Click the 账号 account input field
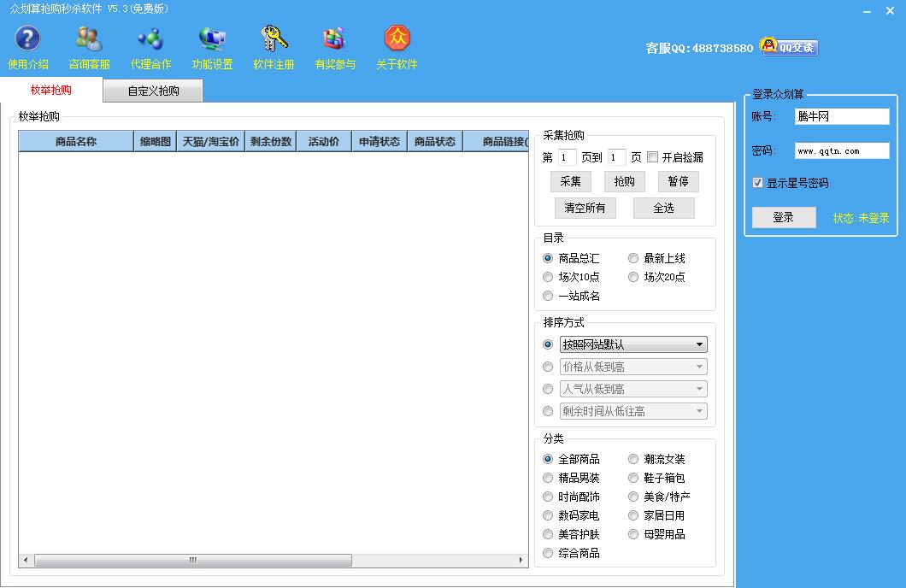This screenshot has height=588, width=906. pyautogui.click(x=829, y=116)
